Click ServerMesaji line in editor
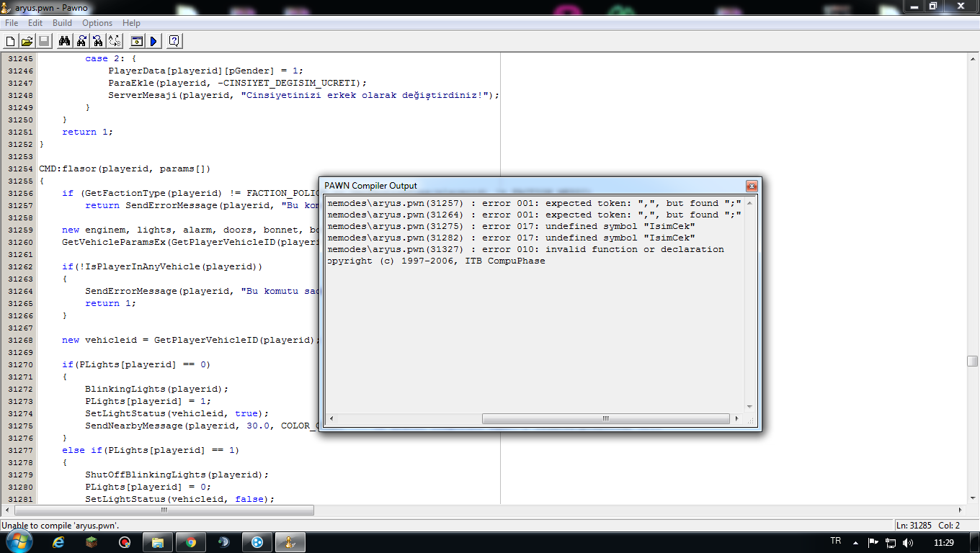This screenshot has height=553, width=980. pos(303,95)
